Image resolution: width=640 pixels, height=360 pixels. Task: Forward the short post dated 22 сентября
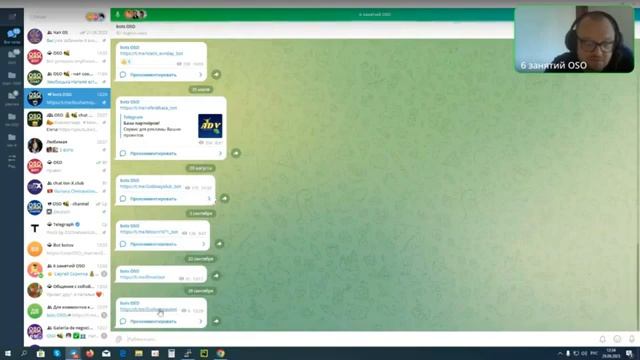tap(216, 276)
